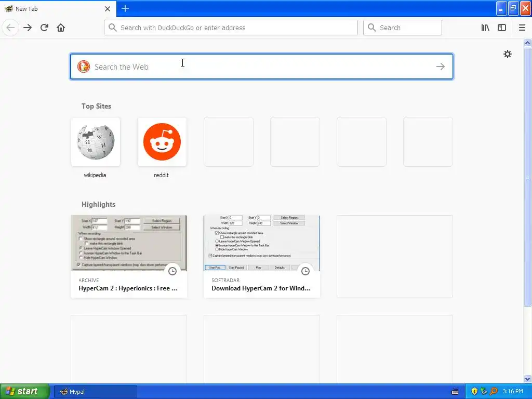The image size is (532, 399).
Task: Click the wikipedia label text
Action: pos(95,175)
